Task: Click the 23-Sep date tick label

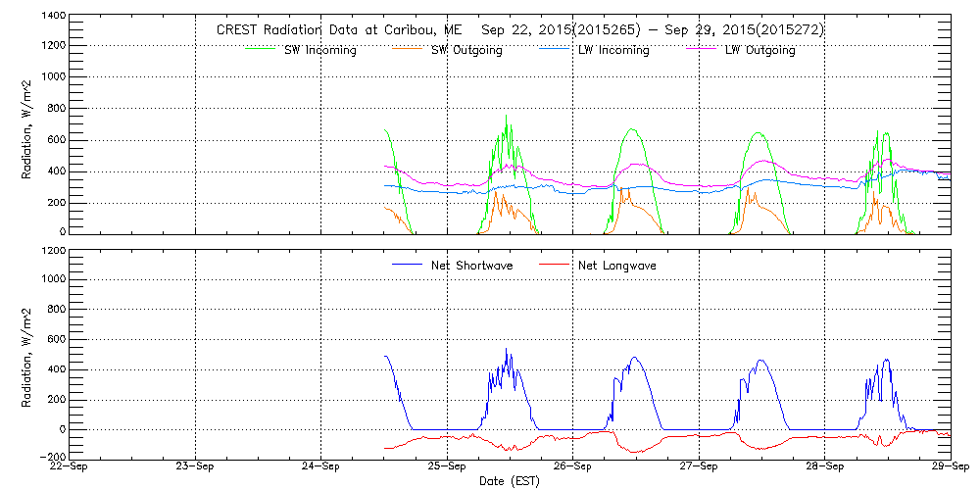Action: [x=195, y=467]
